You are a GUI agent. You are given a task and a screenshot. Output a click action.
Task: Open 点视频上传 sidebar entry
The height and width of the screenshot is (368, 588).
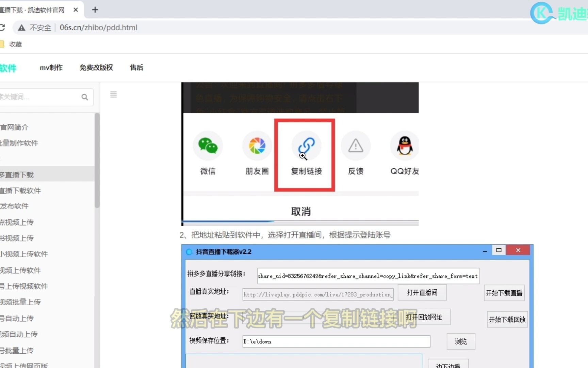(x=17, y=223)
